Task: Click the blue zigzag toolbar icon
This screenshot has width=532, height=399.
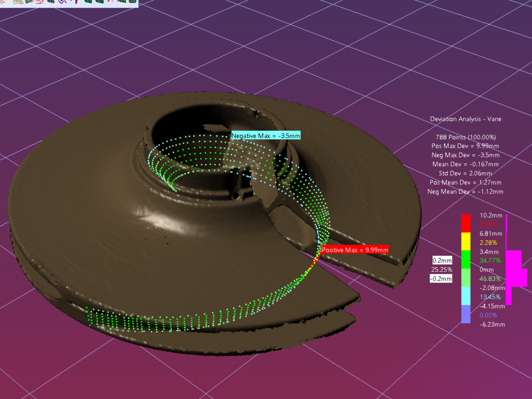Action: click(x=62, y=2)
